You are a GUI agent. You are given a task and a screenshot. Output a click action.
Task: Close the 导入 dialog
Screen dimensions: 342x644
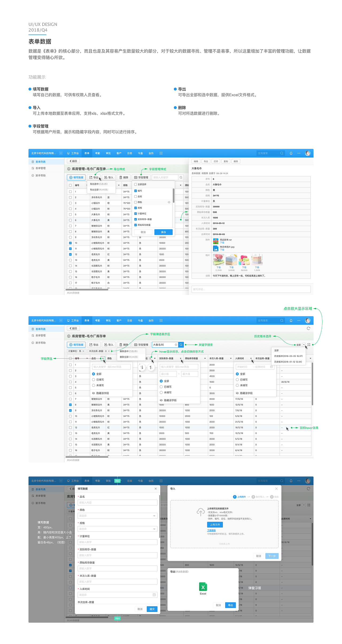277,489
